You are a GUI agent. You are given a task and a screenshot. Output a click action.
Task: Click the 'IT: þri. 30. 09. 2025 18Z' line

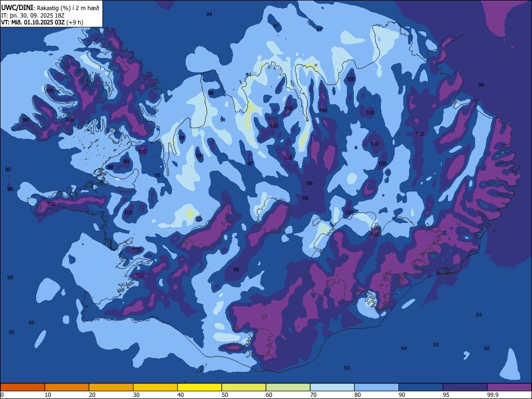33,15
